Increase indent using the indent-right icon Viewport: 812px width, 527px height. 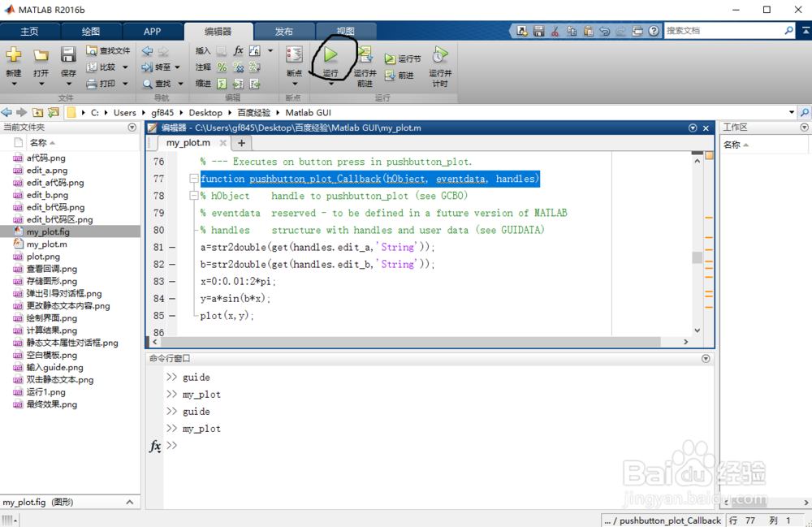pos(238,84)
